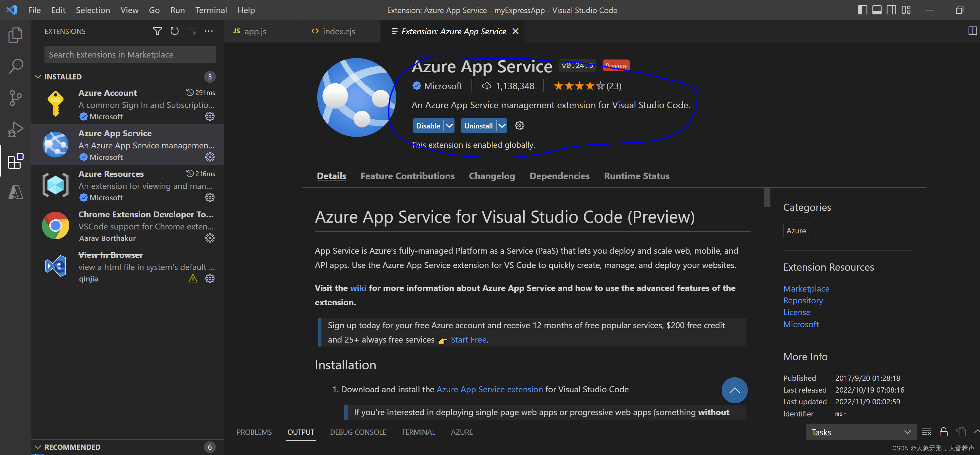This screenshot has height=455, width=980.
Task: Click the Azure category tag
Action: [x=796, y=230]
